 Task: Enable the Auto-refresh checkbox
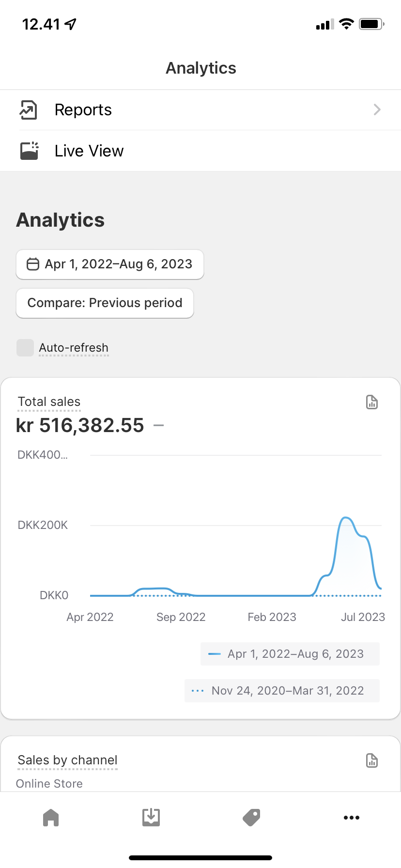25,348
